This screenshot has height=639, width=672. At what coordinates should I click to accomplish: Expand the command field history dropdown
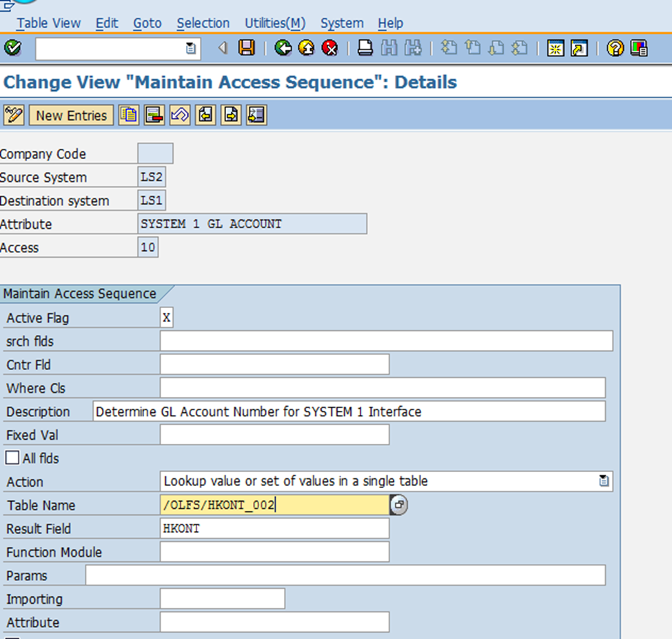pyautogui.click(x=190, y=48)
